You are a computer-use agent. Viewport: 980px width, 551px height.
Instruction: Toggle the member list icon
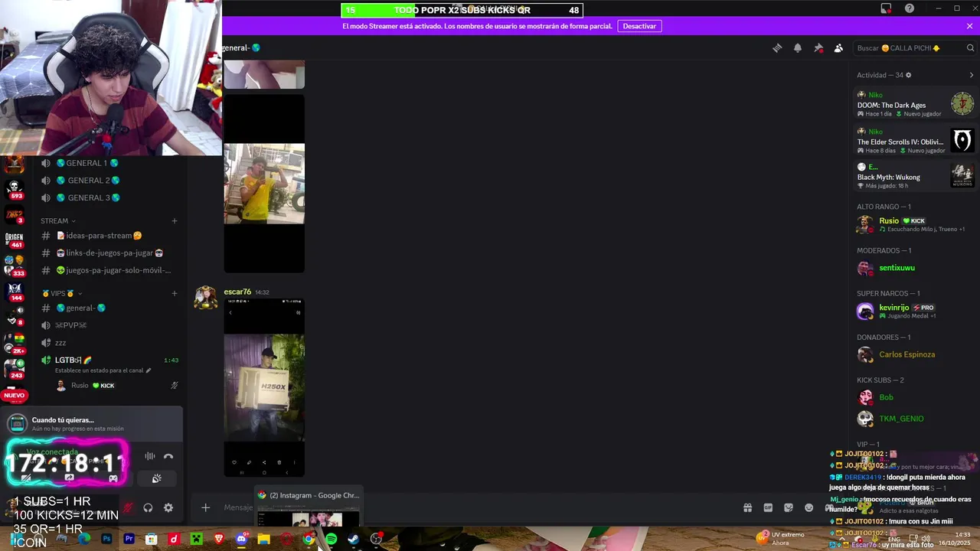click(x=838, y=47)
